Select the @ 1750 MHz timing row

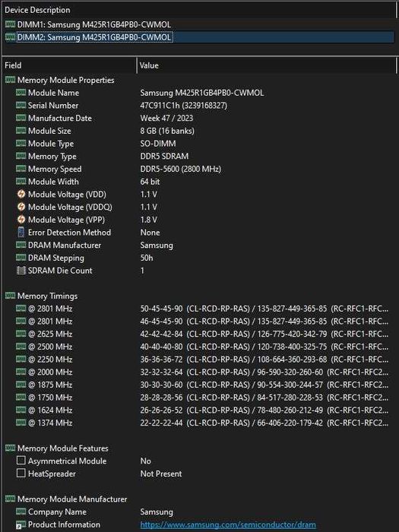pyautogui.click(x=202, y=397)
